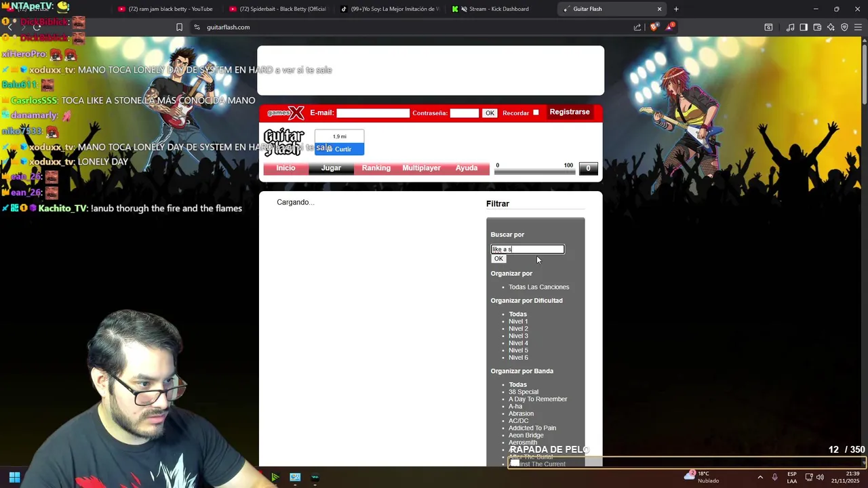Image resolution: width=868 pixels, height=488 pixels.
Task: Open the Windows Start menu
Action: point(14,477)
